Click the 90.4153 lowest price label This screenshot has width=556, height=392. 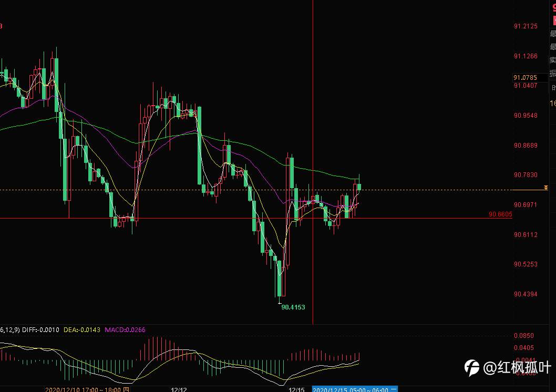(293, 307)
